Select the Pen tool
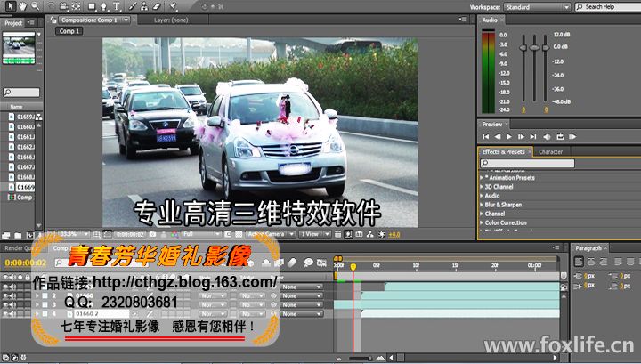Viewport: 641px width, 364px height. click(104, 6)
